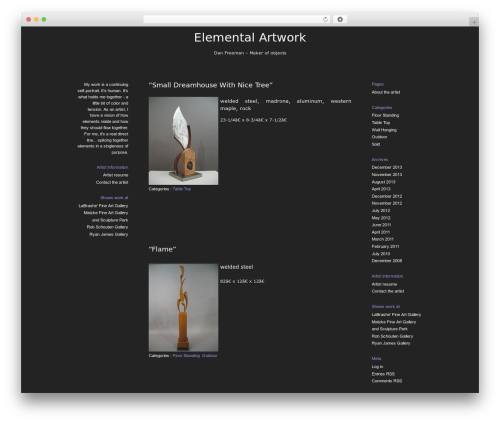Open the July 2012 archive

coord(381,211)
